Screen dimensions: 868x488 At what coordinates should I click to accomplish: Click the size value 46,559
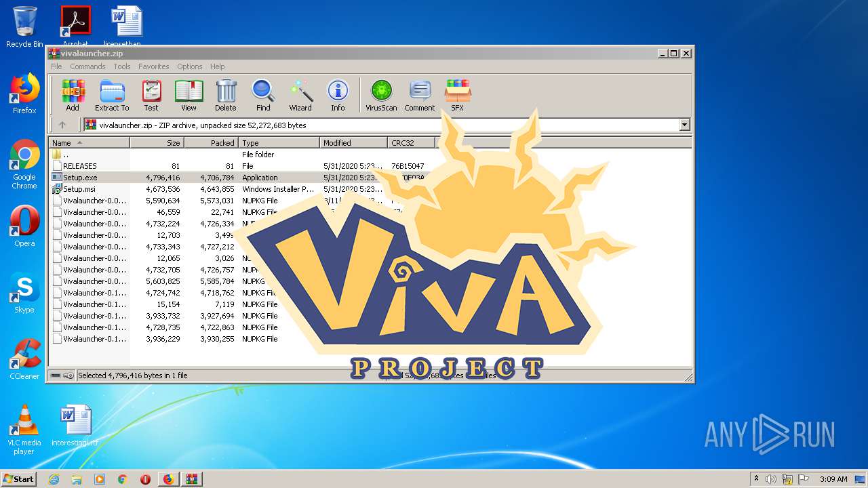click(x=167, y=212)
